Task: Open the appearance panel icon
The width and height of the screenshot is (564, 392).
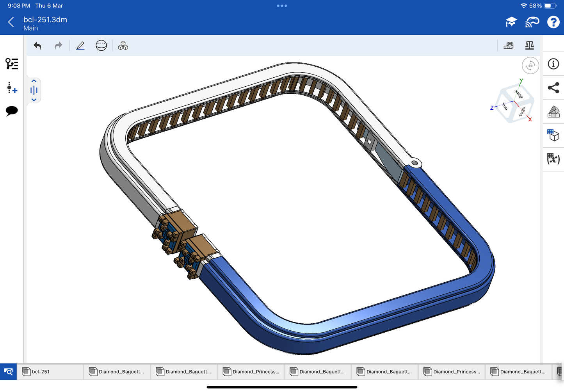Action: [x=553, y=112]
